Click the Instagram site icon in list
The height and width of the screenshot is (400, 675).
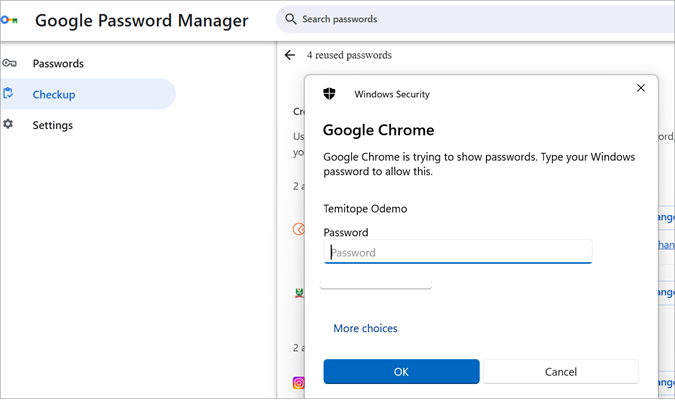[x=299, y=382]
